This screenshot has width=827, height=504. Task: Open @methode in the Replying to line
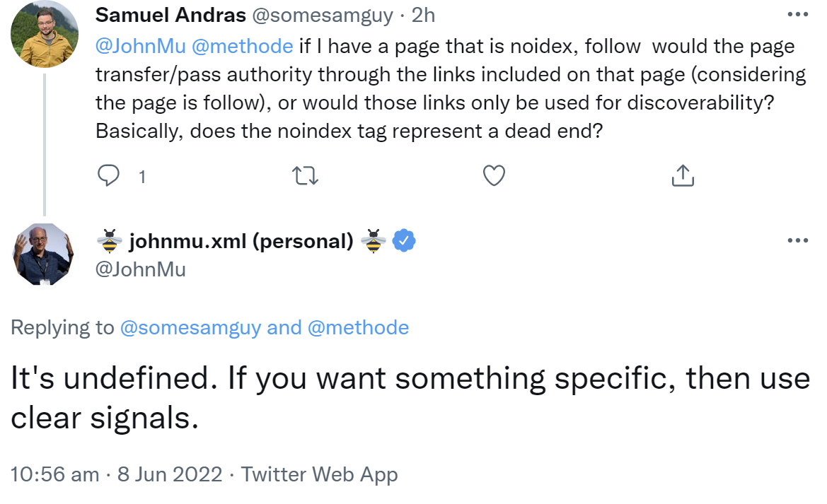[x=357, y=328]
